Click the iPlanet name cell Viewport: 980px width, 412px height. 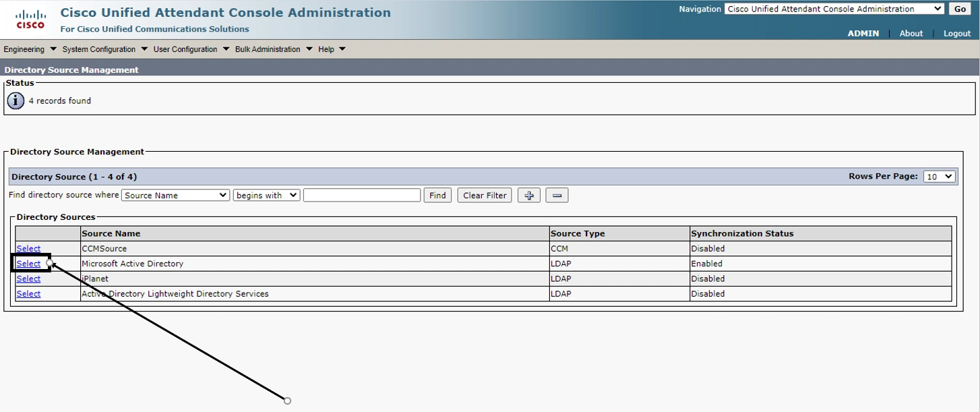coord(315,278)
